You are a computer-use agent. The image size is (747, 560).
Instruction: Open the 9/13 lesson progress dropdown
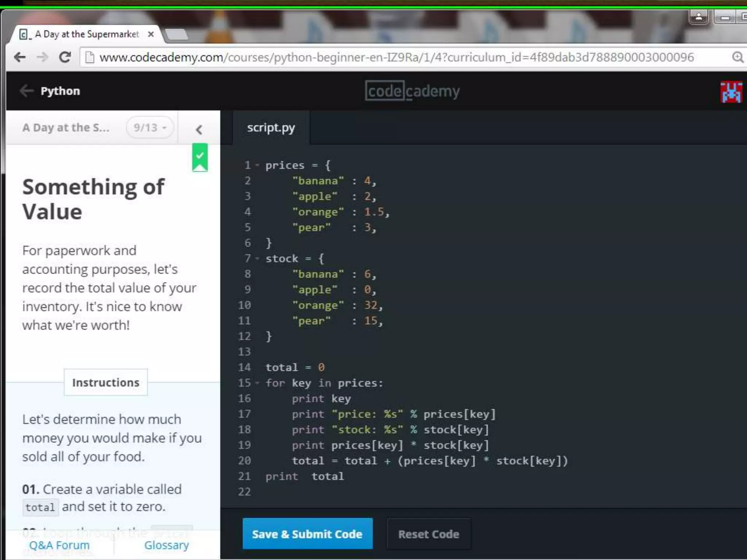coord(150,128)
